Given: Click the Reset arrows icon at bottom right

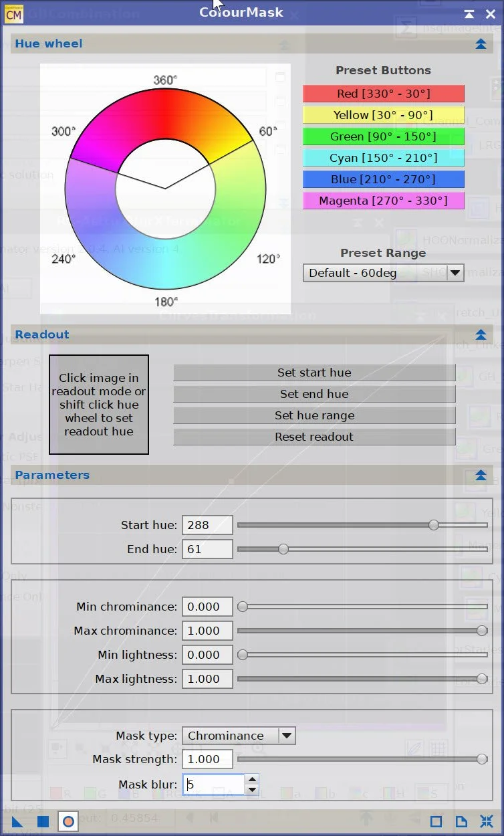Looking at the screenshot, I should click(486, 821).
